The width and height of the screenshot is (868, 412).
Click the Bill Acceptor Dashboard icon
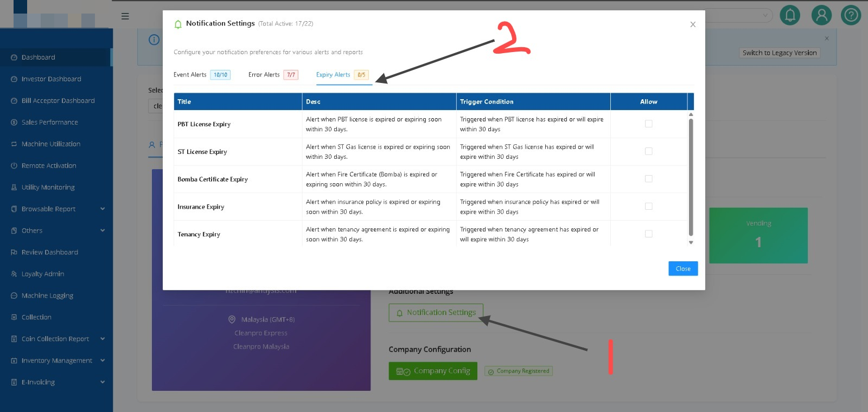[x=14, y=101]
